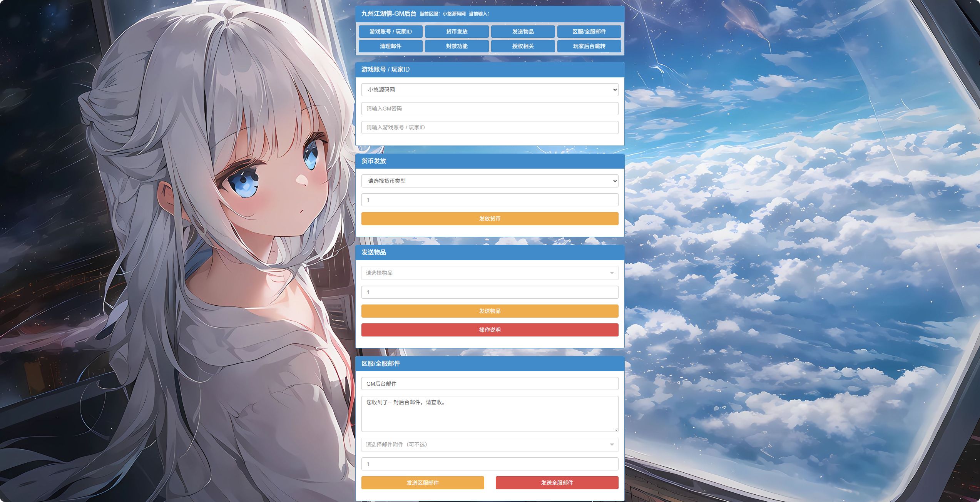Click the orange 发送物品 button

point(490,311)
